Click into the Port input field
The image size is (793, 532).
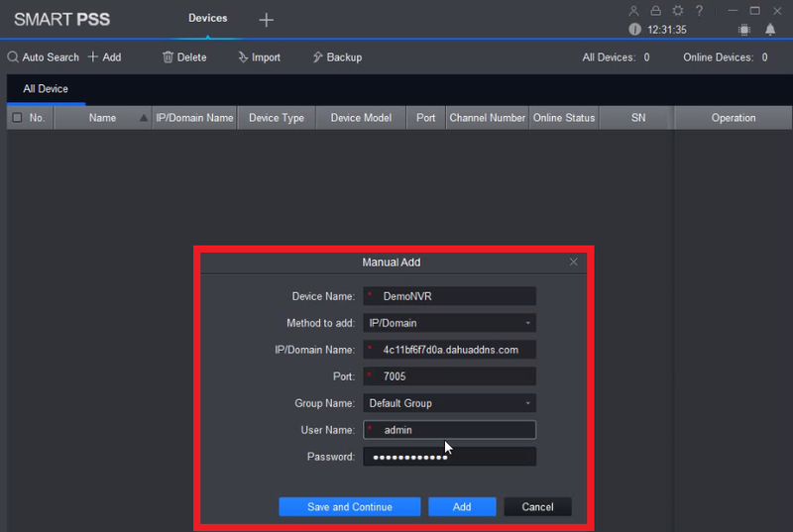pos(449,376)
